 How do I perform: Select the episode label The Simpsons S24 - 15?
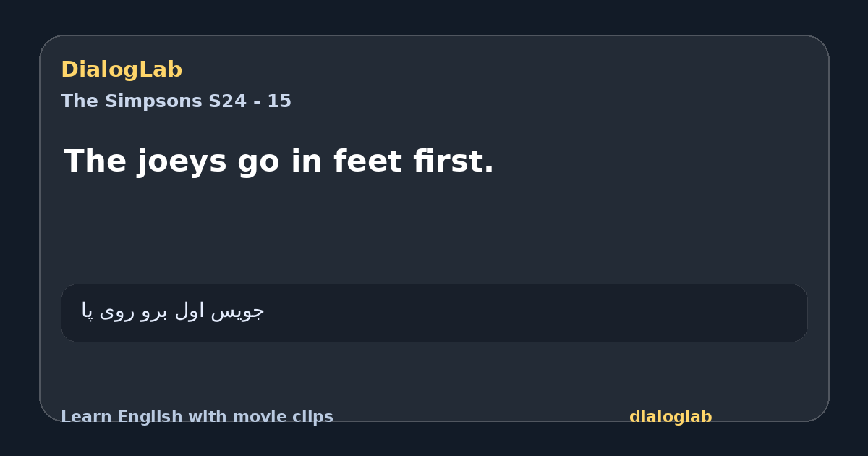coord(176,101)
